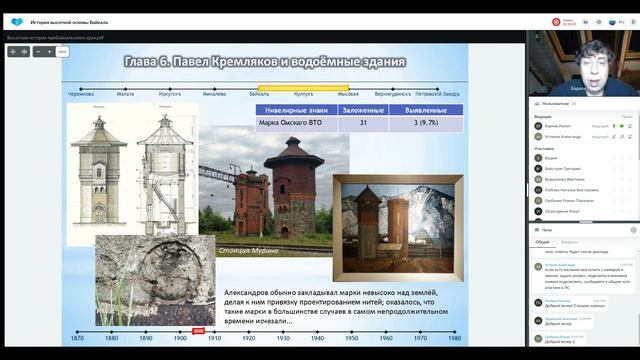
Task: Click the Марка Омскаго ВТО table cell
Action: pyautogui.click(x=296, y=123)
